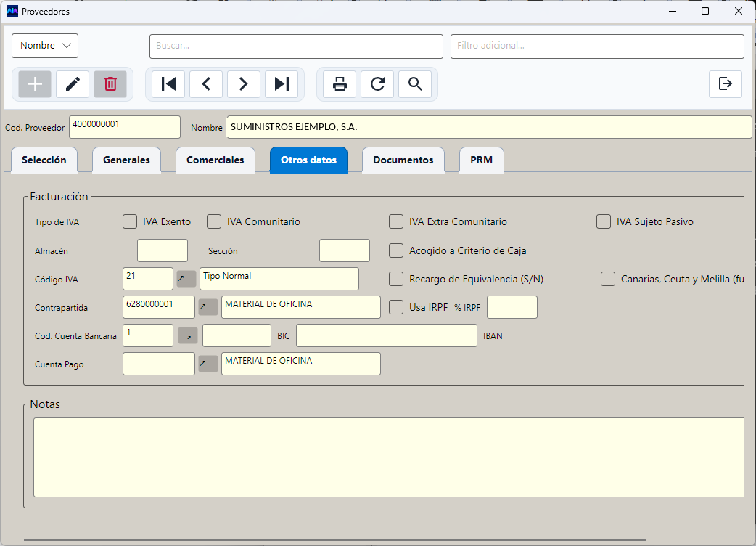
Task: Open lookup arrow next to Cod. Cuenta Bancaria
Action: [x=188, y=335]
